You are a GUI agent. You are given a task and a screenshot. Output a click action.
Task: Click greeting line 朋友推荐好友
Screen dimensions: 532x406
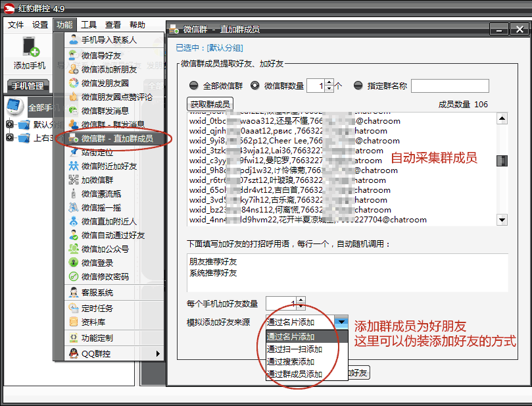coord(213,261)
